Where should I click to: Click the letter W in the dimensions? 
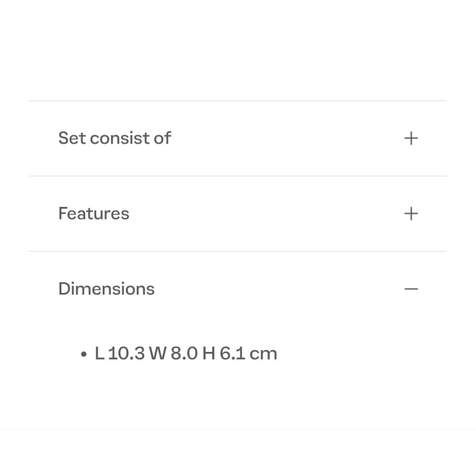pyautogui.click(x=158, y=353)
